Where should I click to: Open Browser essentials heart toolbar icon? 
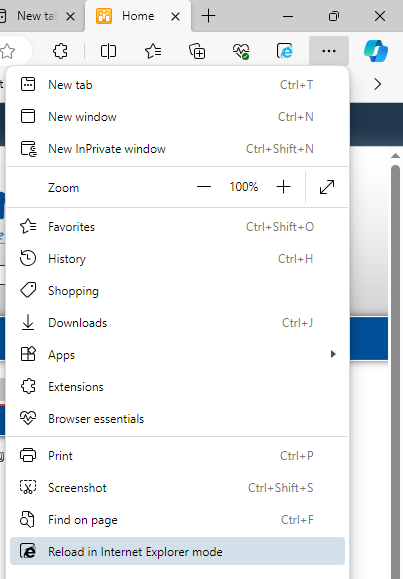241,51
